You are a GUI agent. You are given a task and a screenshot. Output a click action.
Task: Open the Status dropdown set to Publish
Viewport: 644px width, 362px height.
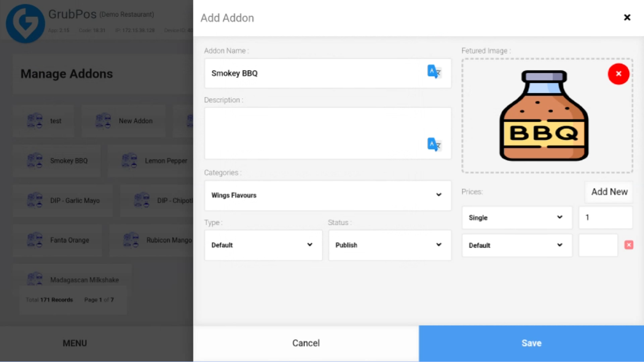tap(389, 245)
